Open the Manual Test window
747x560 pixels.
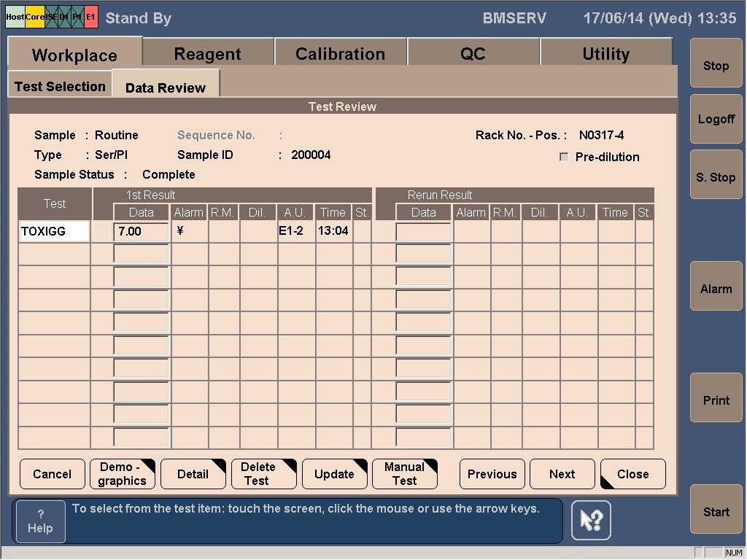[x=404, y=474]
